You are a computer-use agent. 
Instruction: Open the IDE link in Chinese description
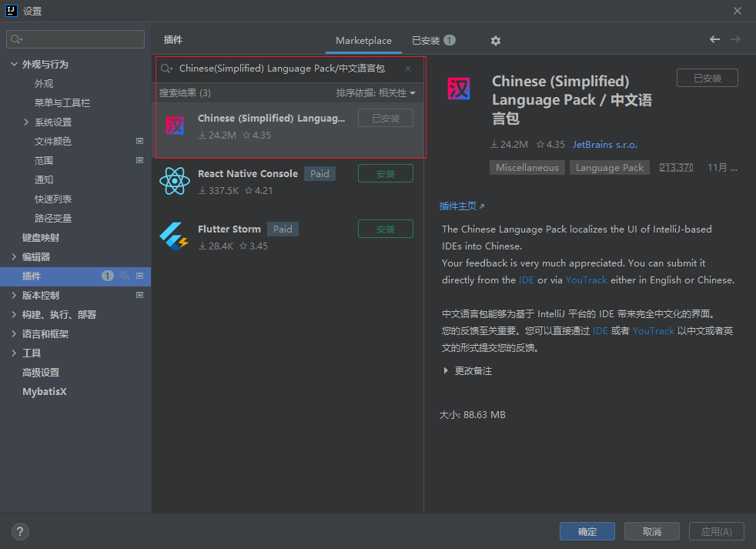point(600,331)
